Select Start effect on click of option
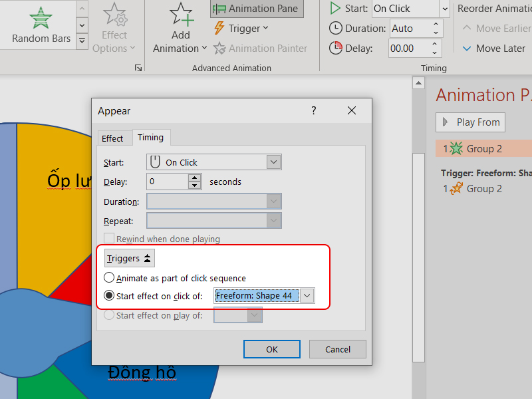 pos(109,296)
